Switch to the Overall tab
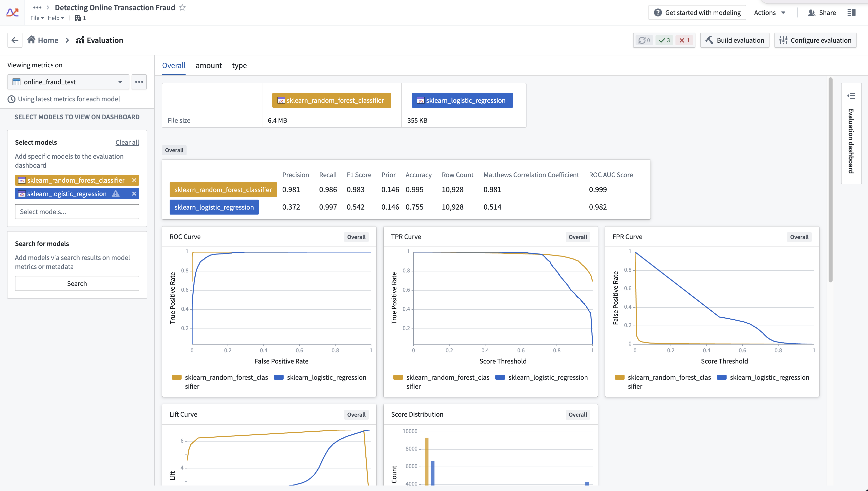This screenshot has width=868, height=491. (x=174, y=65)
